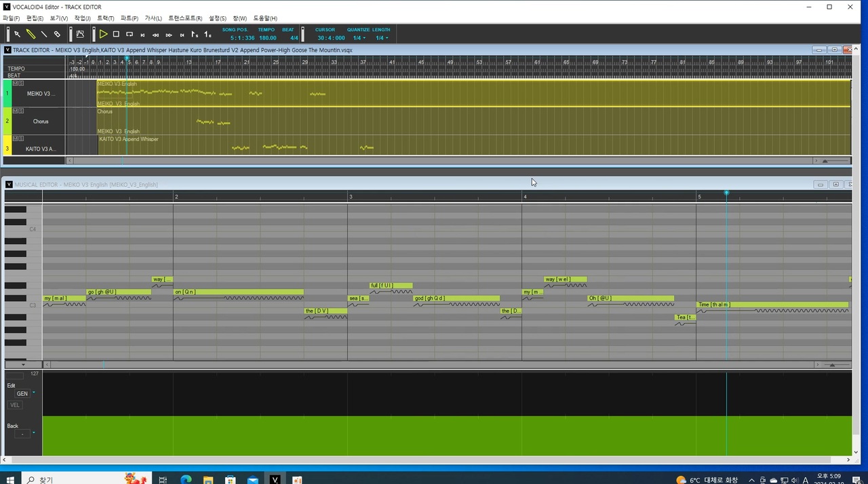Select the line drawing tool
The height and width of the screenshot is (484, 868).
click(x=44, y=34)
